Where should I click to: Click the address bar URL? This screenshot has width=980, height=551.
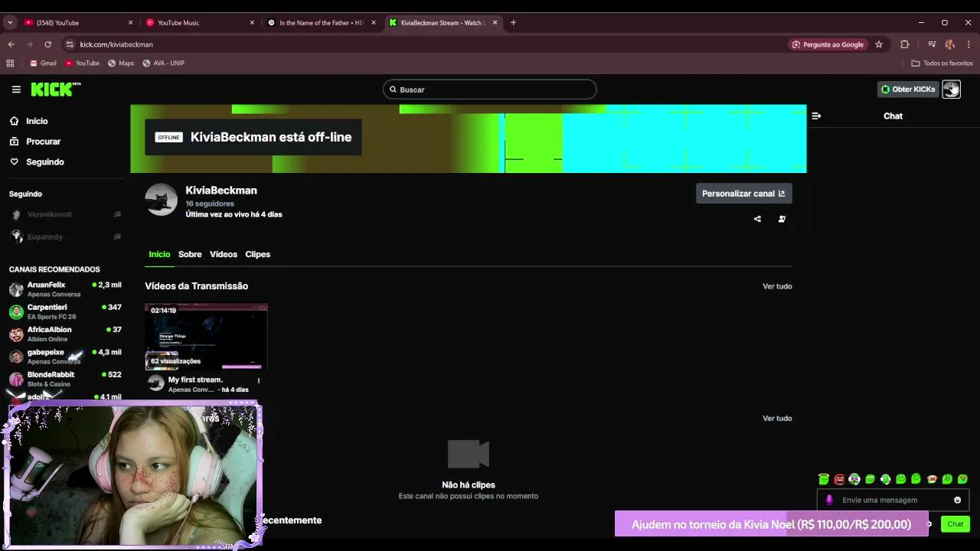(x=116, y=44)
